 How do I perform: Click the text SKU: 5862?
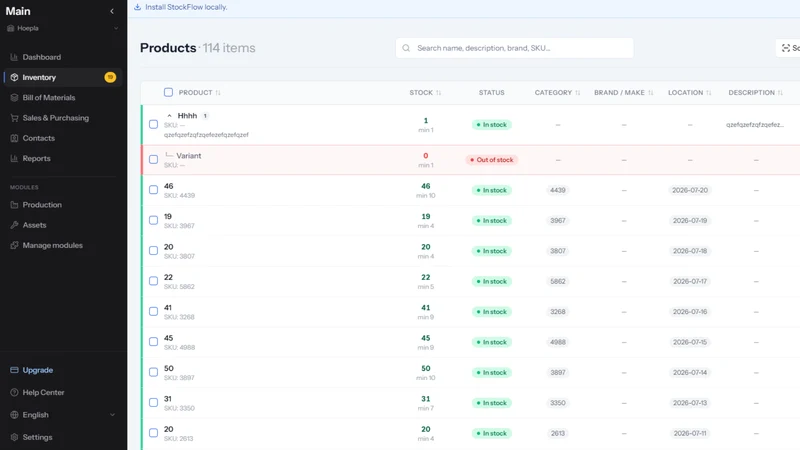[179, 287]
